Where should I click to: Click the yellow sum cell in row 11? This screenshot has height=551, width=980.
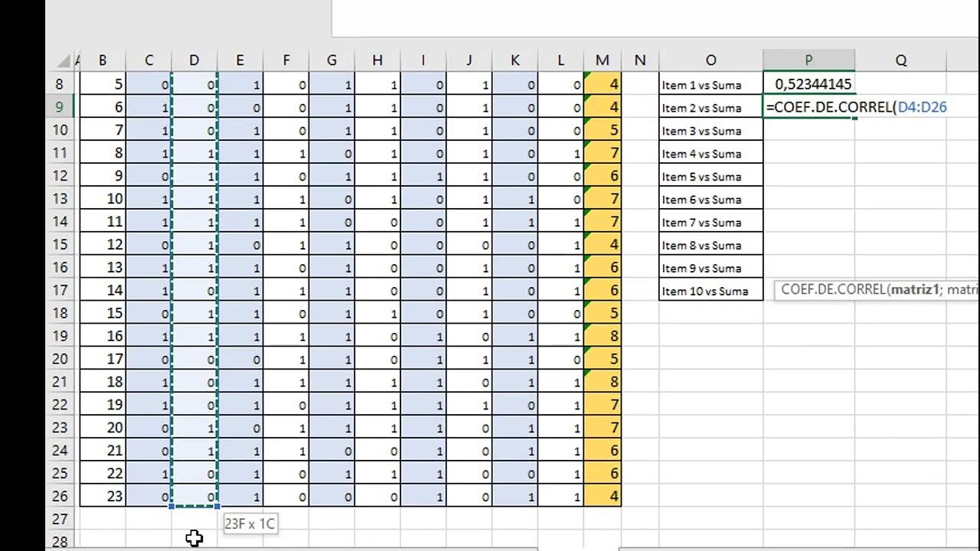pos(603,153)
